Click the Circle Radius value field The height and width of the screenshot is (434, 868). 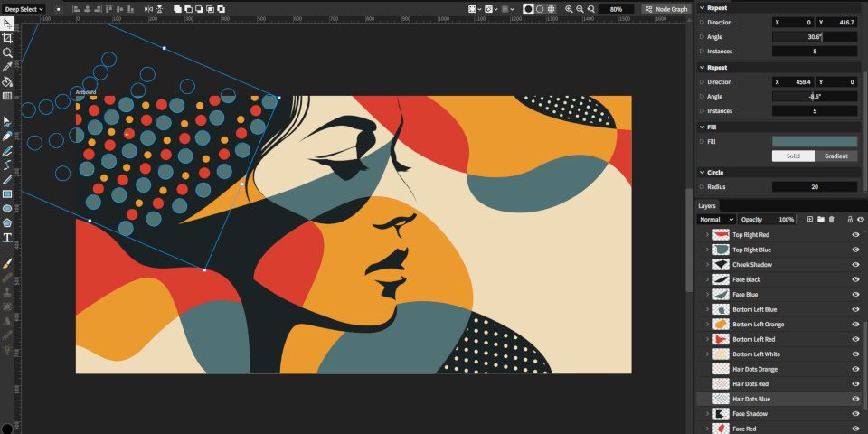[815, 187]
